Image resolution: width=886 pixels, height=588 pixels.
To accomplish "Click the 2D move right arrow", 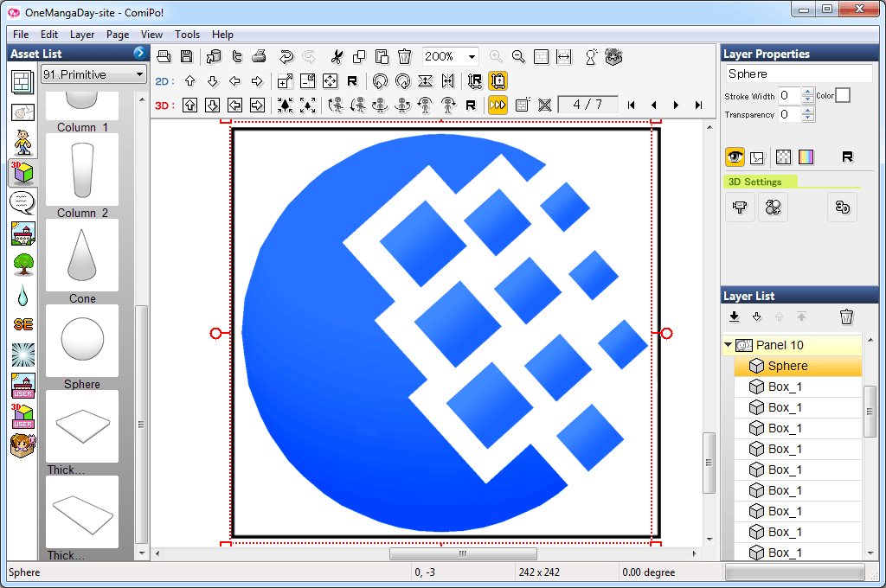I will [x=257, y=80].
